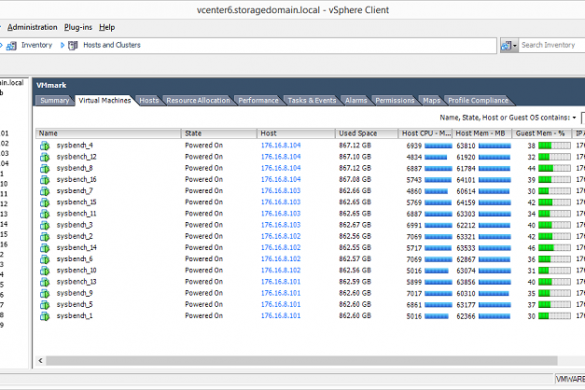Click the horizontal scrollbar left arrow
The height and width of the screenshot is (390, 585).
(40, 361)
